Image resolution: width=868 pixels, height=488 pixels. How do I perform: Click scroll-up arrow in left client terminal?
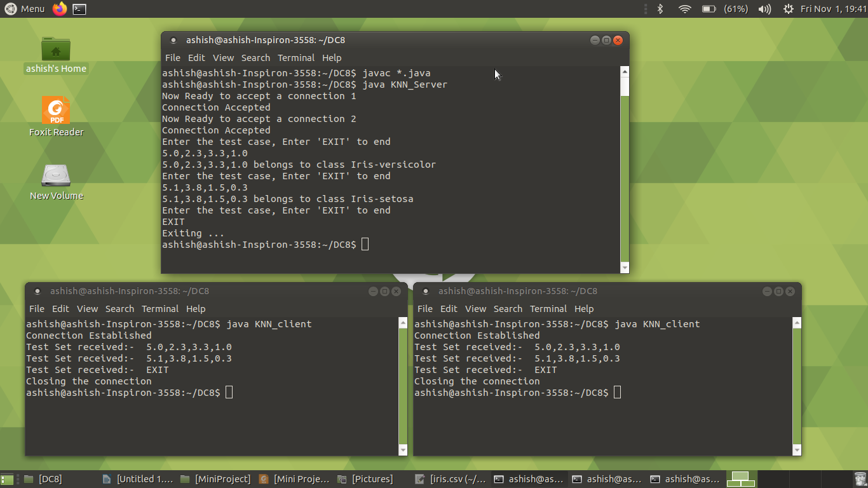[x=403, y=323]
